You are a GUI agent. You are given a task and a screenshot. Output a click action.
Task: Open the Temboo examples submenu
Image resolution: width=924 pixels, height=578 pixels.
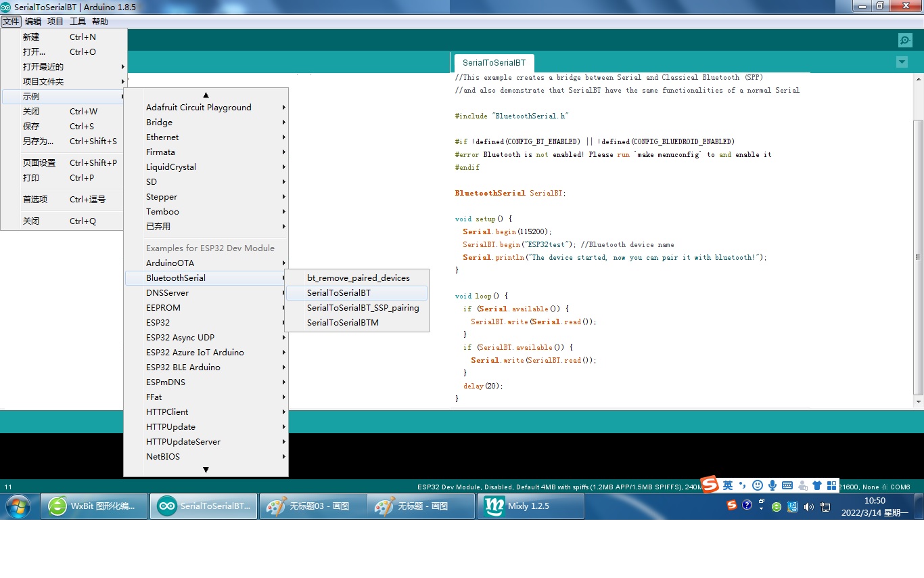206,212
